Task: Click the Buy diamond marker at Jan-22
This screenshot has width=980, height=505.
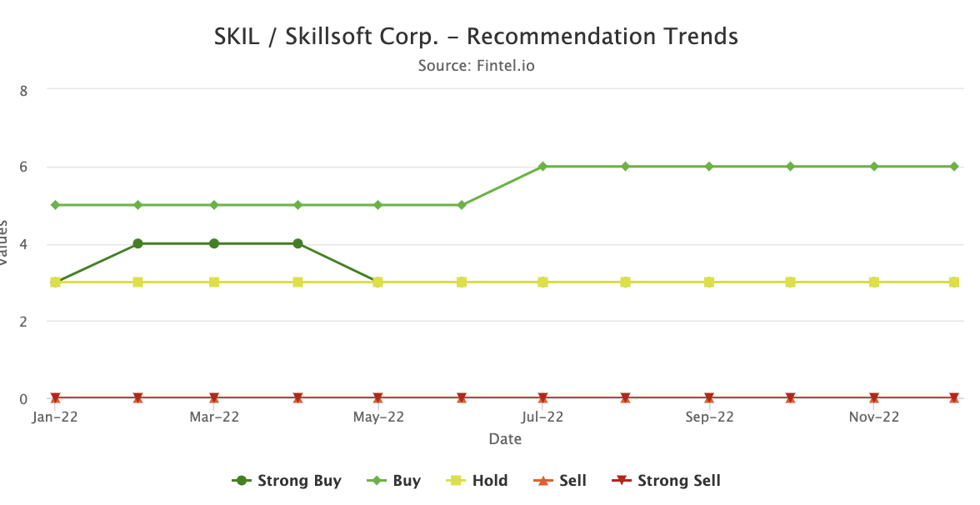Action: (55, 205)
